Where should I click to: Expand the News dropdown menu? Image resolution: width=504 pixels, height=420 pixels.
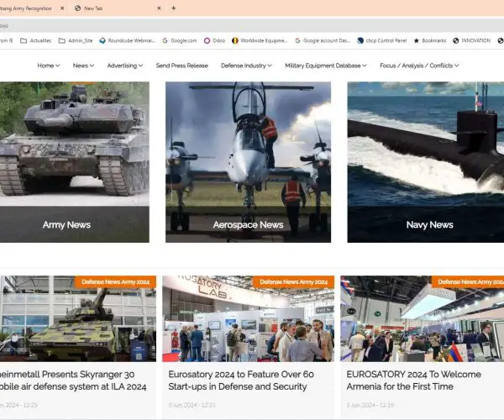83,66
